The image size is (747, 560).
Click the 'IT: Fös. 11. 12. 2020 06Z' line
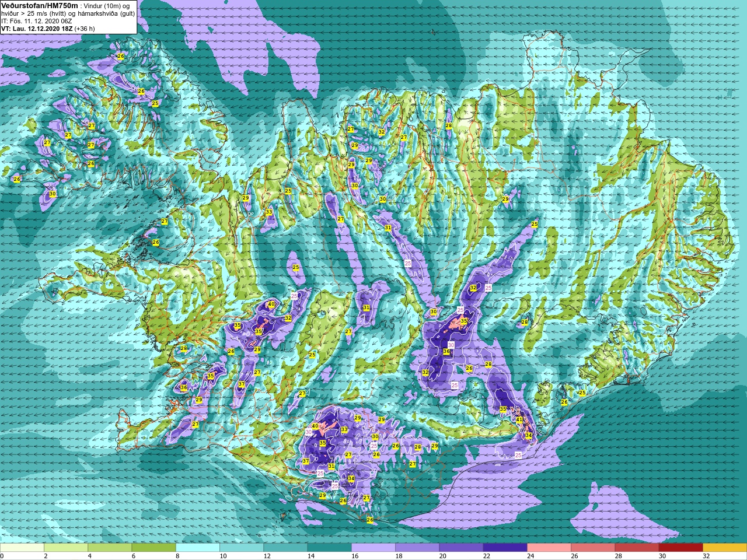click(x=37, y=21)
